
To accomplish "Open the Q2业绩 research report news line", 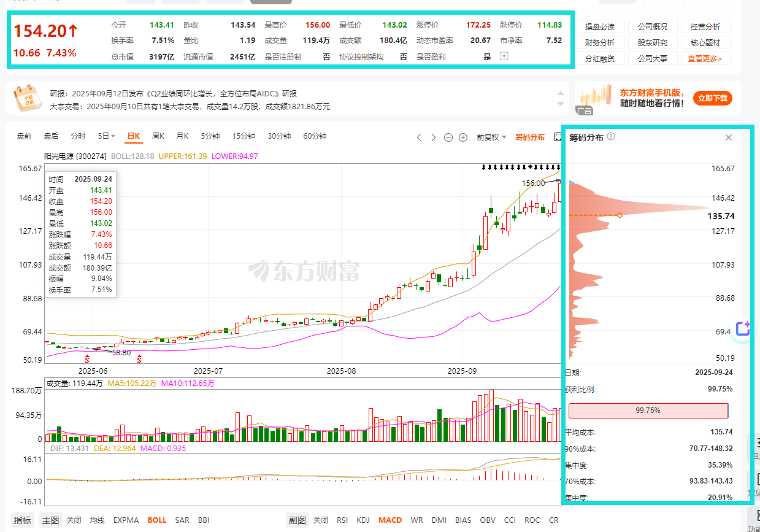I will pyautogui.click(x=173, y=94).
